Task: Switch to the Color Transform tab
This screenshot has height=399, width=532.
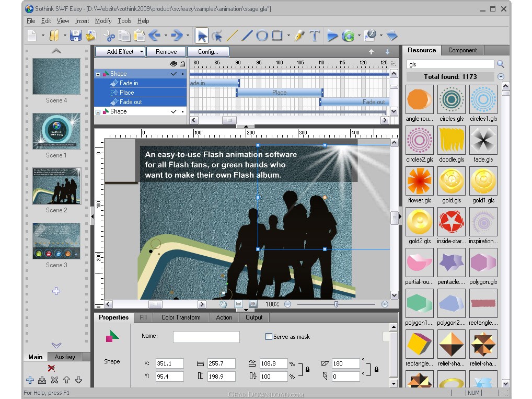Action: coord(181,317)
